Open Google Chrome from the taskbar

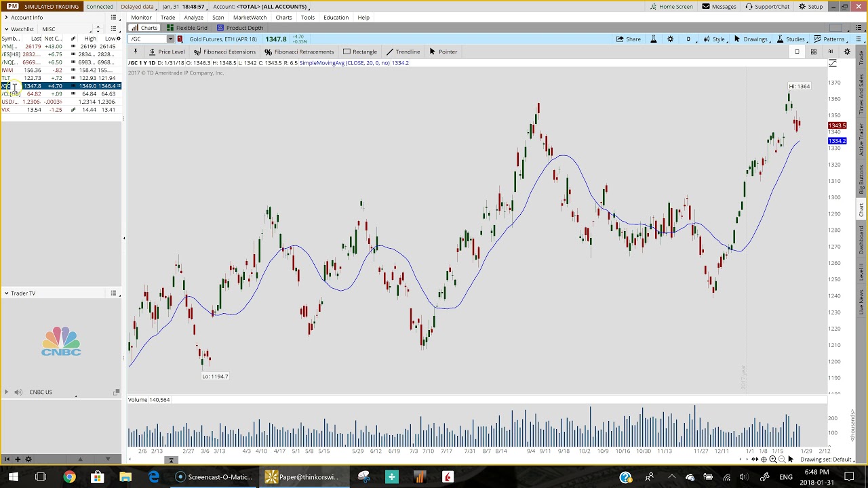(69, 476)
